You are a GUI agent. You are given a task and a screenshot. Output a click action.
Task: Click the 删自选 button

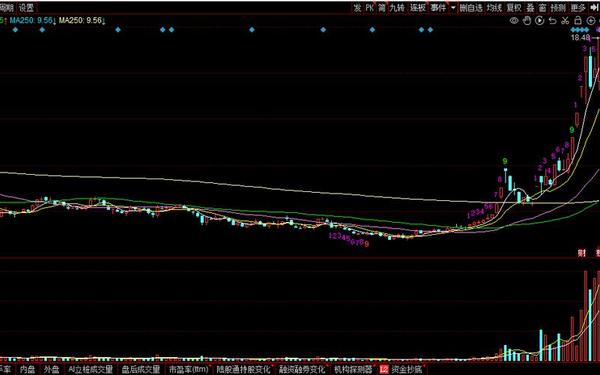(471, 8)
